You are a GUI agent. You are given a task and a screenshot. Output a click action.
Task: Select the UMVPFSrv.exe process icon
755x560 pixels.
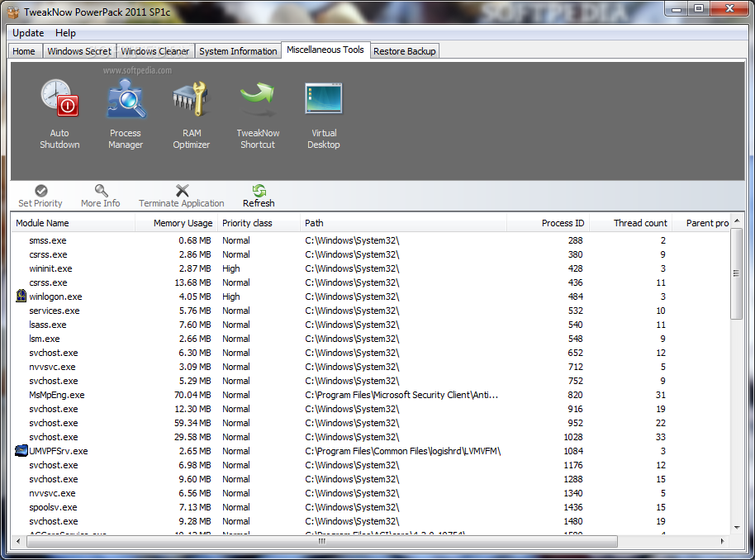tap(21, 451)
